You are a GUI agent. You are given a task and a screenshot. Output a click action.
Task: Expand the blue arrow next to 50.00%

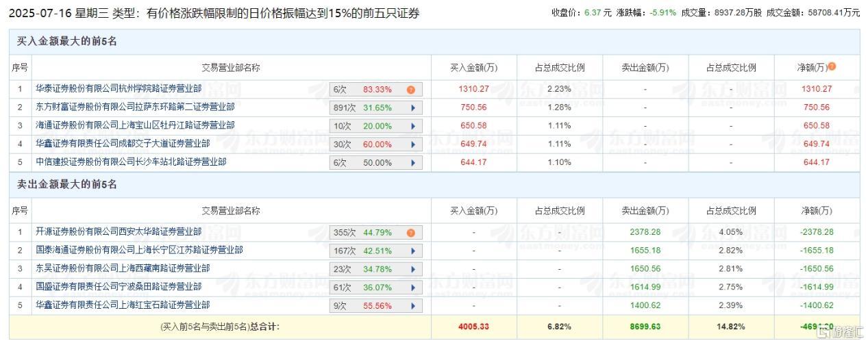[x=413, y=163]
